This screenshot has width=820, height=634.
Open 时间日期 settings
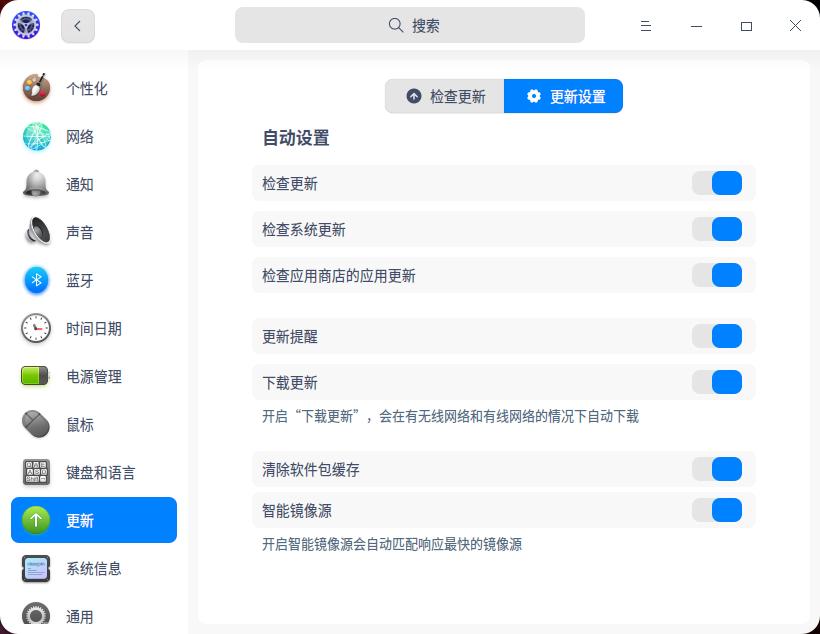pos(94,328)
